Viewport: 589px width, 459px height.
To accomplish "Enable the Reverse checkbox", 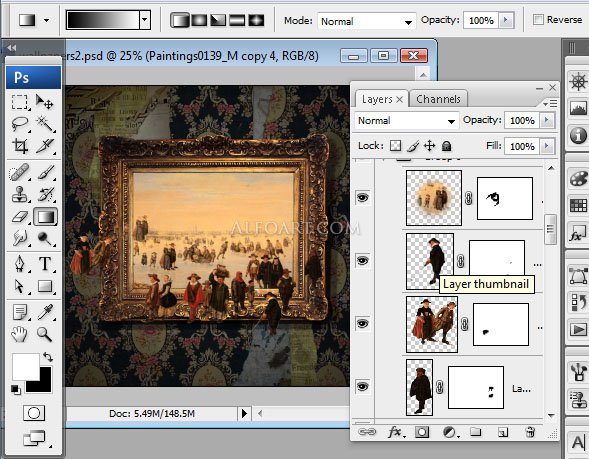I will point(538,19).
